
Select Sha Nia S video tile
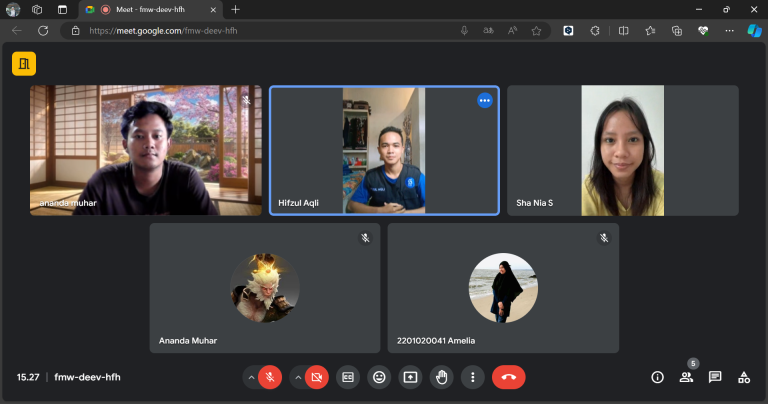pos(623,150)
